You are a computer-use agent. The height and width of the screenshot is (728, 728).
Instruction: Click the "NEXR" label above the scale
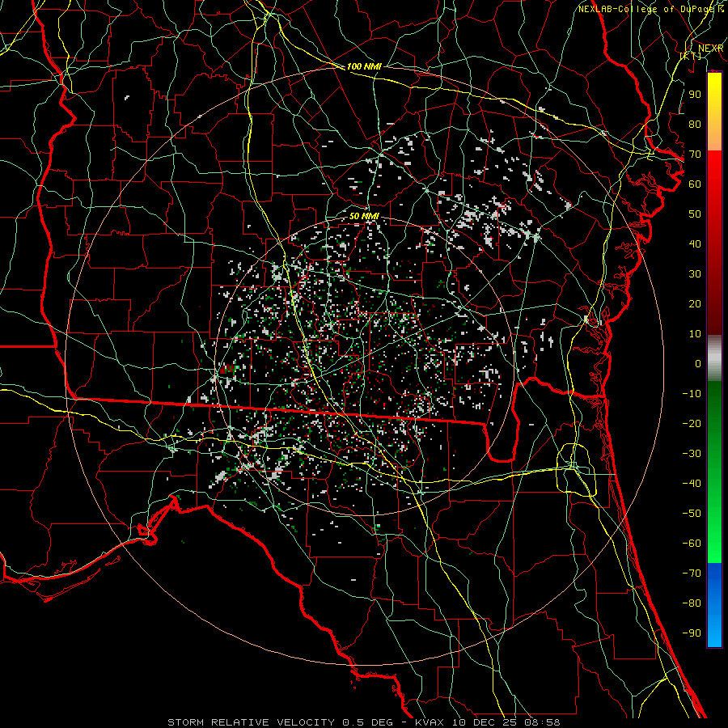(x=710, y=49)
